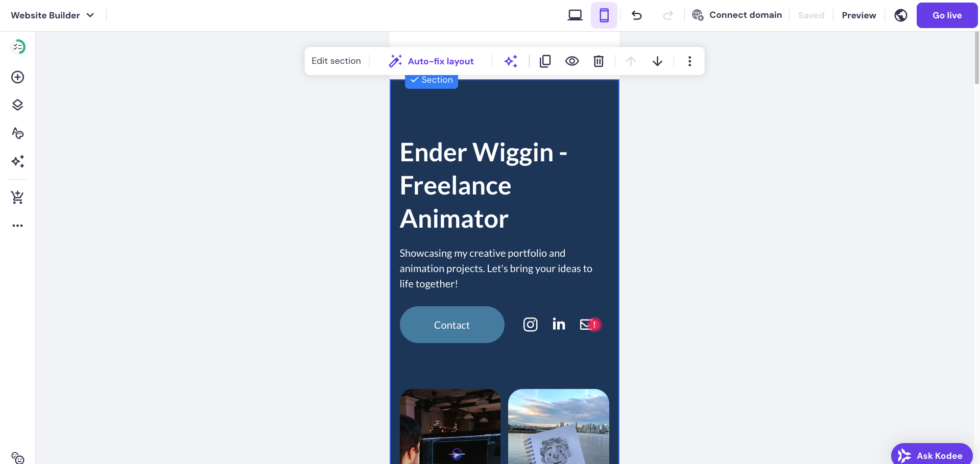
Task: Duplicate the section using the copy icon
Action: [x=545, y=61]
